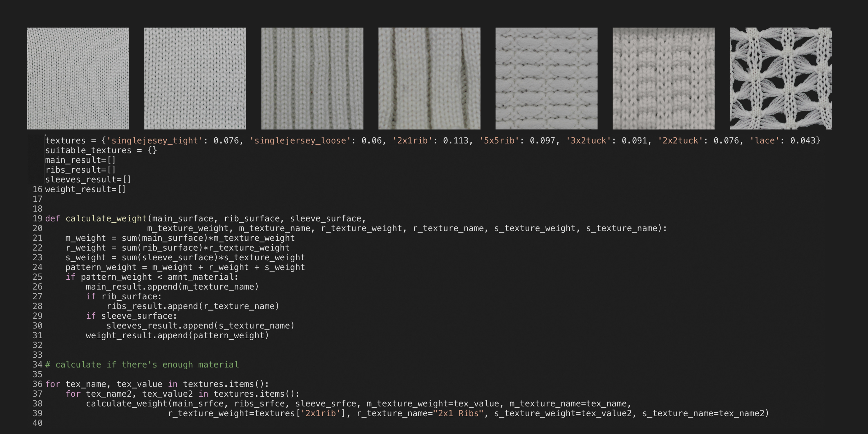Open the 2x1 rib knit texture image
The image size is (868, 434).
(x=312, y=78)
